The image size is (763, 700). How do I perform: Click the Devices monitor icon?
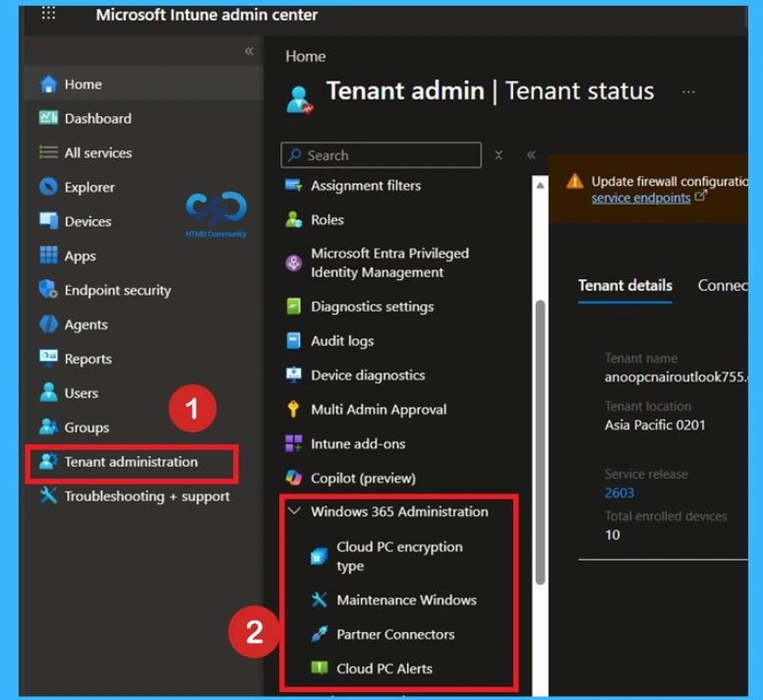pyautogui.click(x=48, y=221)
